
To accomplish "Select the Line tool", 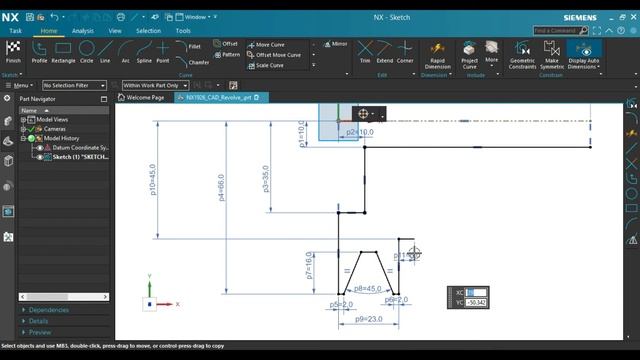I will (105, 52).
